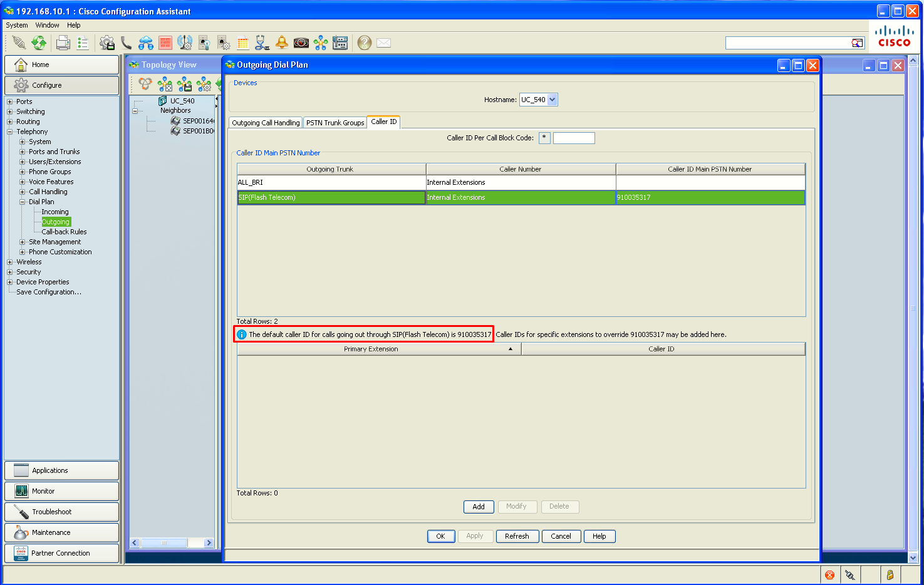Viewport: 924px width, 585px height.
Task: Expand the Voice Features tree node
Action: click(22, 182)
